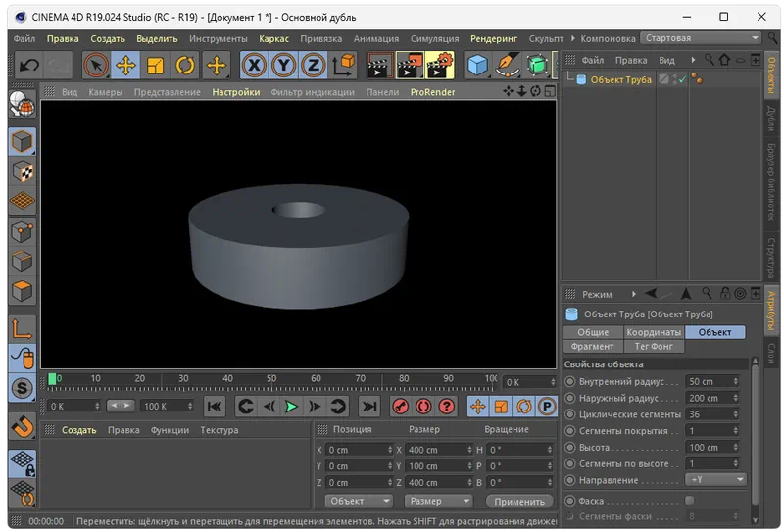Viewport: 784px width, 532px height.
Task: Click Make Editable icon in left toolbar
Action: [22, 104]
